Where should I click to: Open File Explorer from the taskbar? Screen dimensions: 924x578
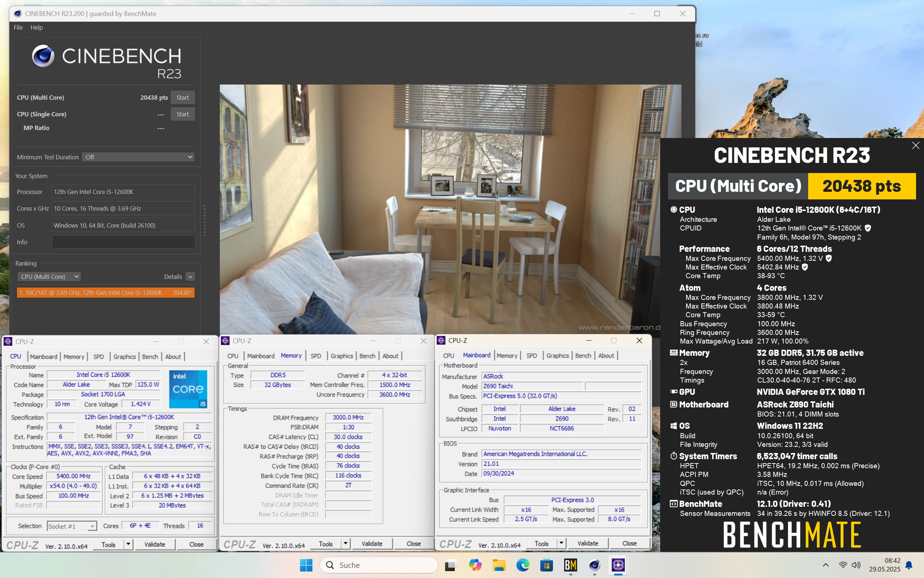[x=499, y=565]
